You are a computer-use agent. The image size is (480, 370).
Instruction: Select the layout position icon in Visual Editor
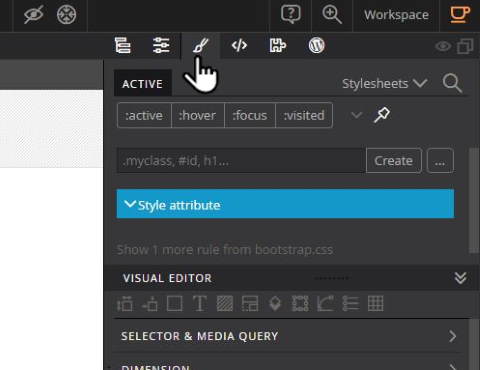[125, 304]
